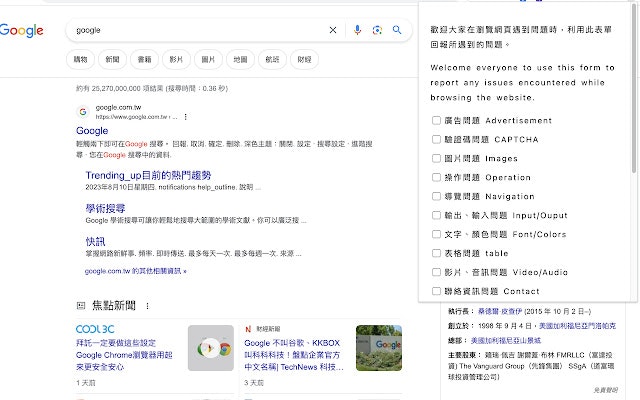Click the google.com.tw site favicon
Viewport: 640px width, 400px height.
click(83, 112)
